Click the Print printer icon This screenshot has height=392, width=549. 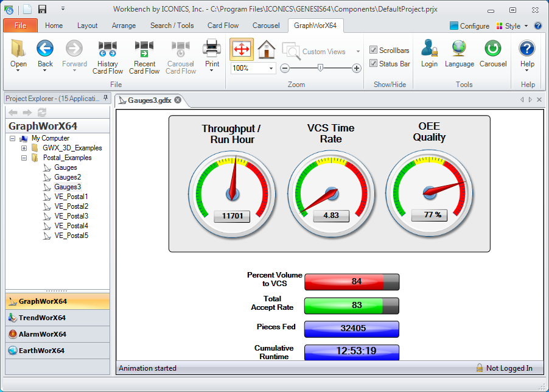[x=212, y=48]
